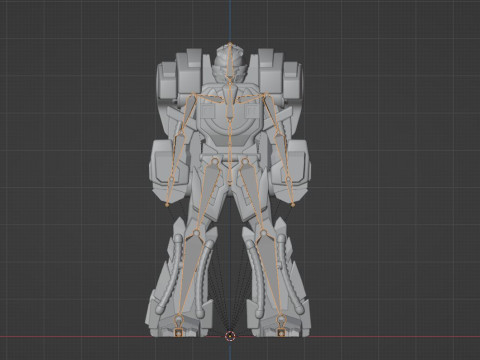
Task: Click the knee joint on the screen's left
Action: [196, 233]
